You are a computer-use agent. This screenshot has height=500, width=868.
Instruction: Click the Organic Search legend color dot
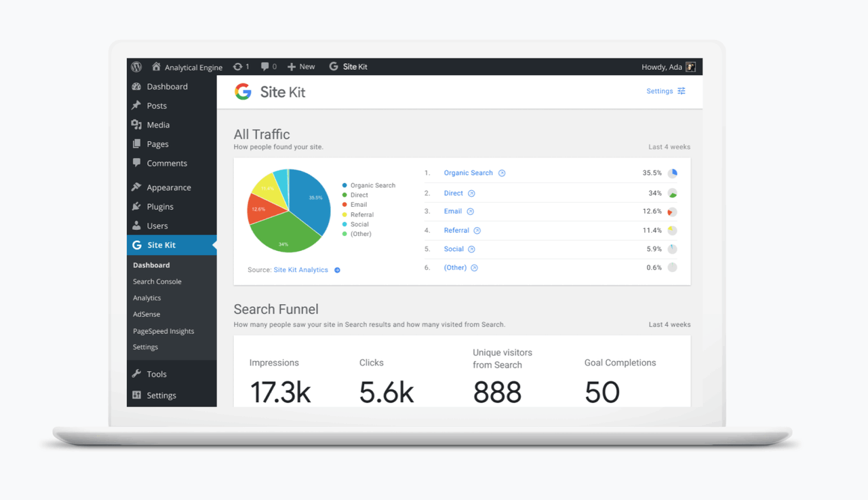[344, 185]
